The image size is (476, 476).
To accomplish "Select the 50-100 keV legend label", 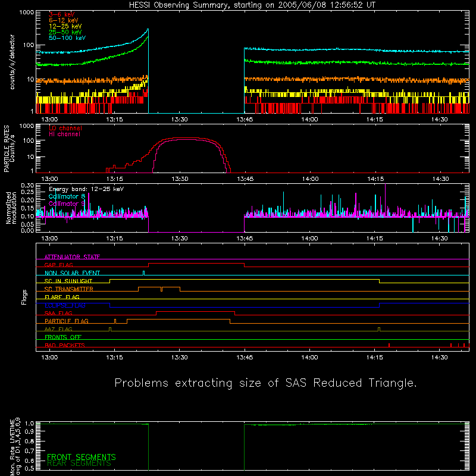I will [x=67, y=38].
